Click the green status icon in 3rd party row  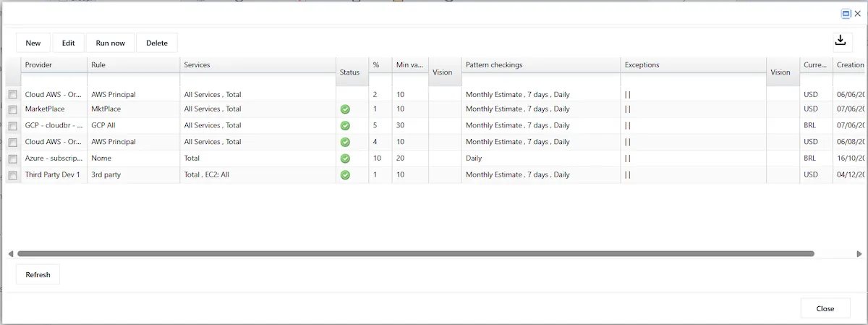click(345, 174)
